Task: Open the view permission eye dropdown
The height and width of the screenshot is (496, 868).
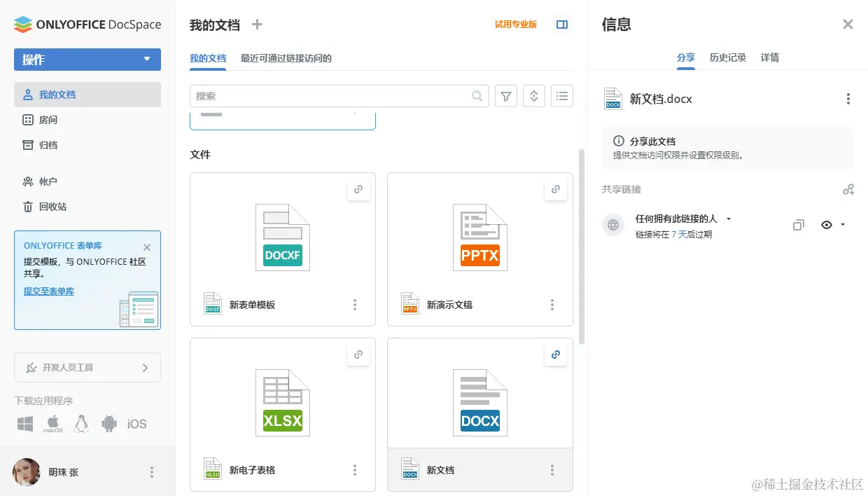Action: pyautogui.click(x=833, y=225)
